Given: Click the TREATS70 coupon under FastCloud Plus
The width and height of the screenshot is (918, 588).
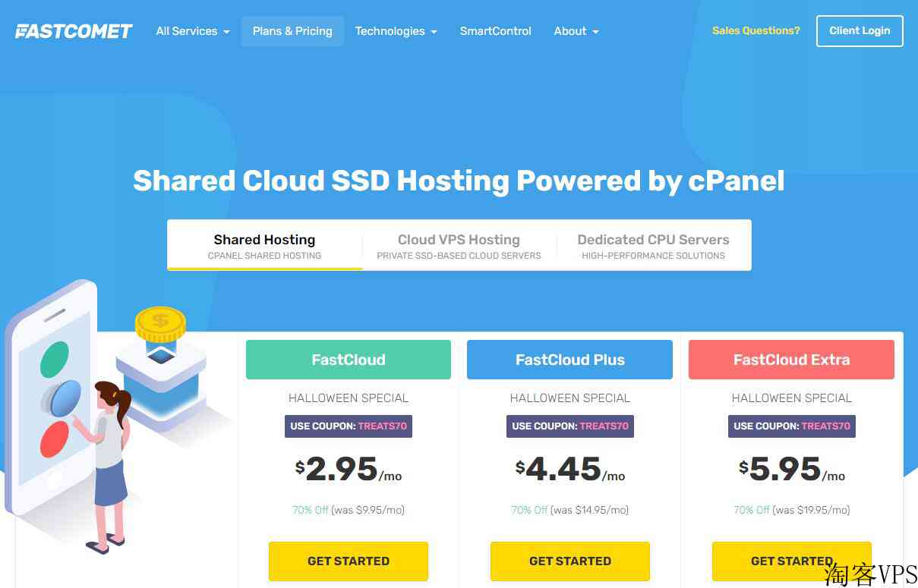Looking at the screenshot, I should [570, 426].
